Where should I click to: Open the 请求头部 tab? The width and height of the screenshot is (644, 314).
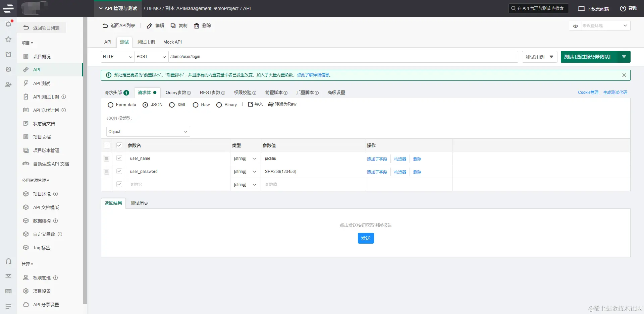coord(116,92)
